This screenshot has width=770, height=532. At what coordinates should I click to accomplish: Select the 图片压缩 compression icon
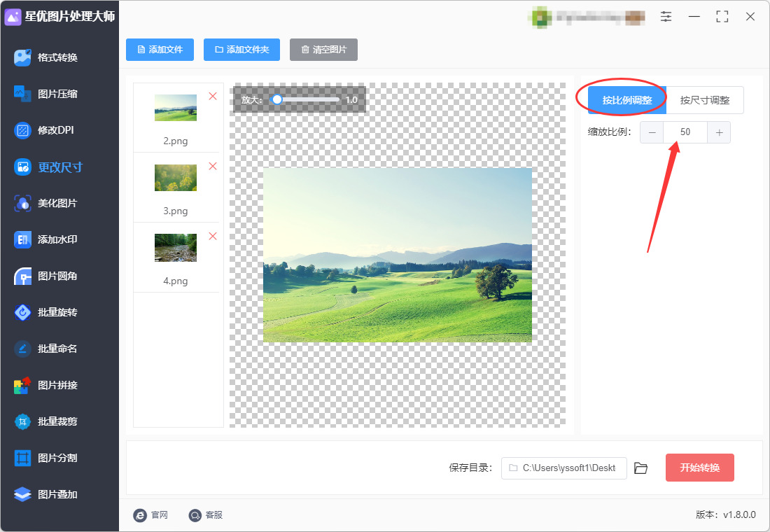tap(22, 93)
